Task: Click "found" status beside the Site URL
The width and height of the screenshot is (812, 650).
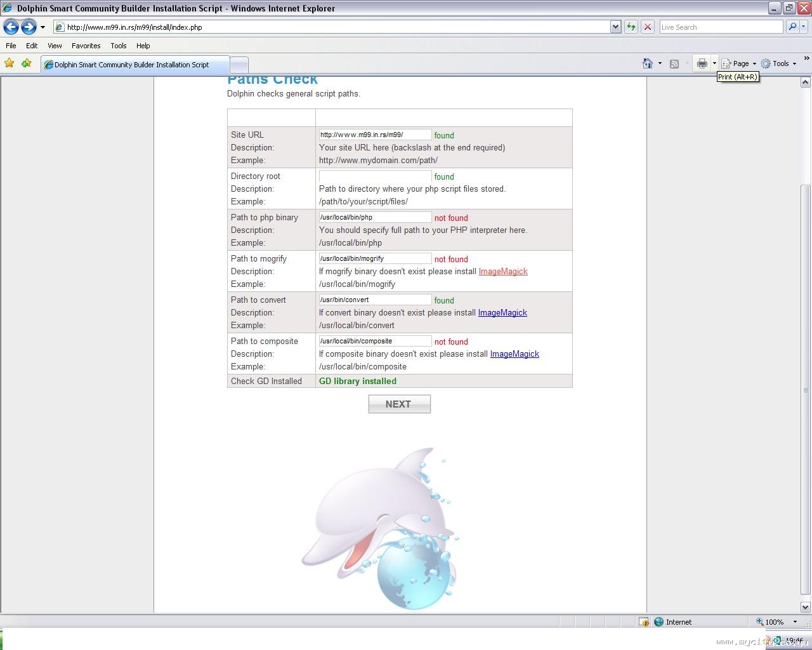Action: coord(444,135)
